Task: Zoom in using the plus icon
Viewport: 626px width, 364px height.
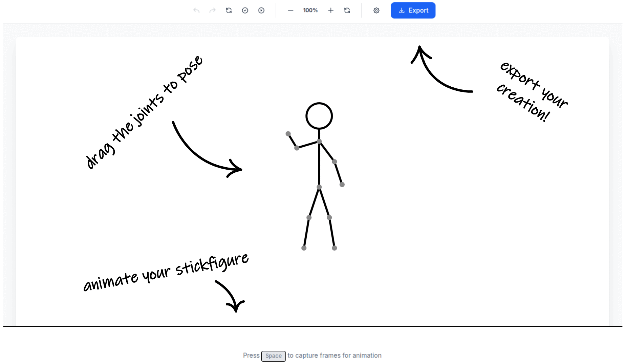Action: tap(331, 10)
